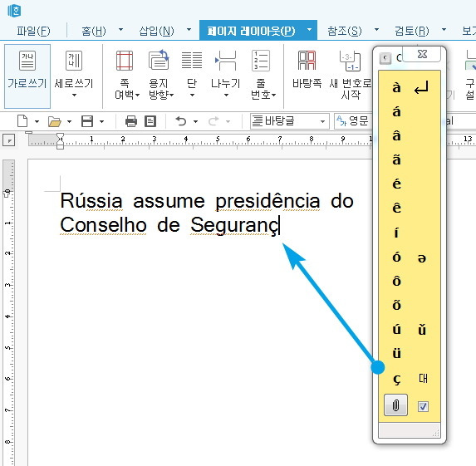Screen dimensions: 476x466
Task: Toggle the checkbox in character palette
Action: click(423, 406)
